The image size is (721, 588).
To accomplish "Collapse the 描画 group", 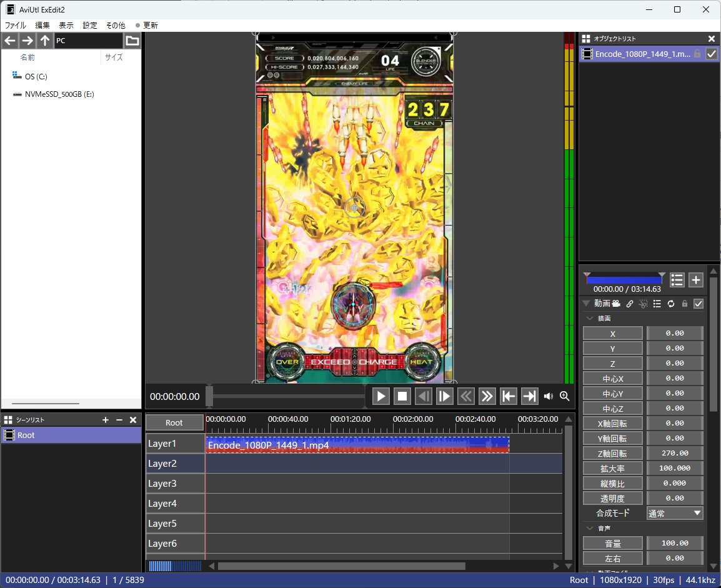I will (590, 318).
